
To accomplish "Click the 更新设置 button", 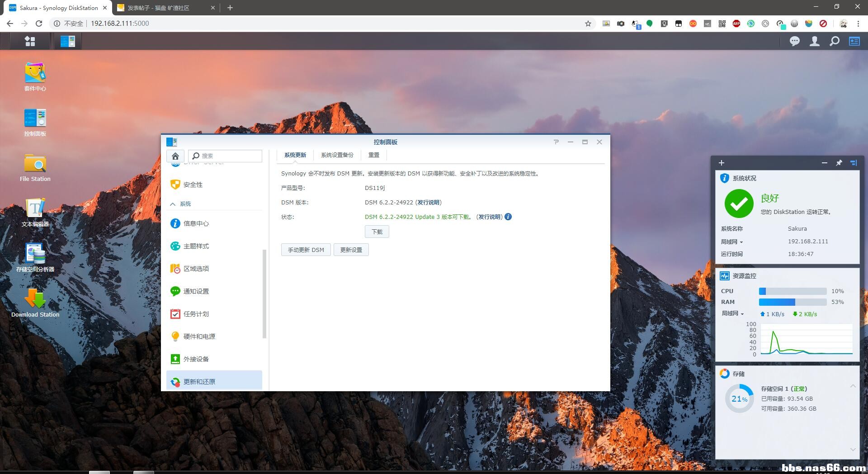I will pyautogui.click(x=351, y=250).
